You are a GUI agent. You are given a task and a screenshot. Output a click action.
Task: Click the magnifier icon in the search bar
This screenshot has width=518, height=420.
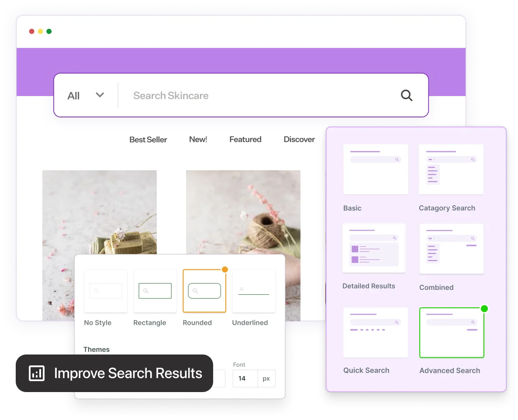coord(406,95)
